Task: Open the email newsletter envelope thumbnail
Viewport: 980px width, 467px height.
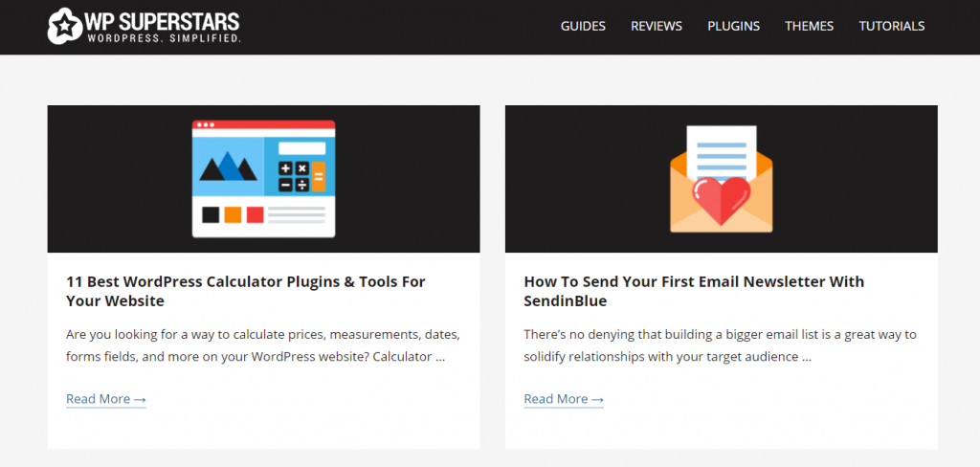Action: point(722,179)
